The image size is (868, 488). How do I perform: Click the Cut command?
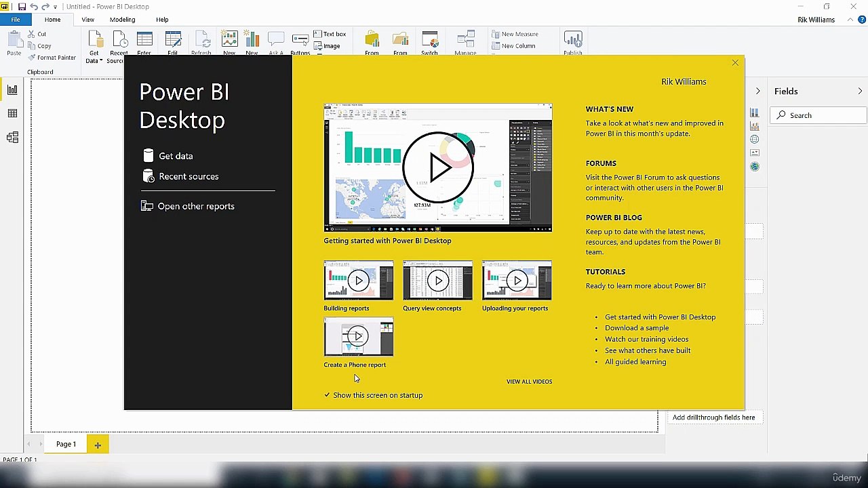tap(37, 34)
